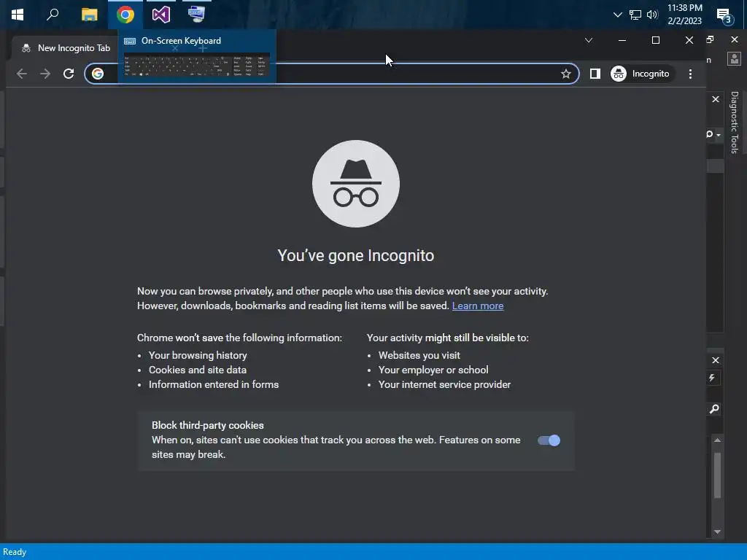
Task: Toggle Block third-party cookies switch
Action: coord(549,440)
